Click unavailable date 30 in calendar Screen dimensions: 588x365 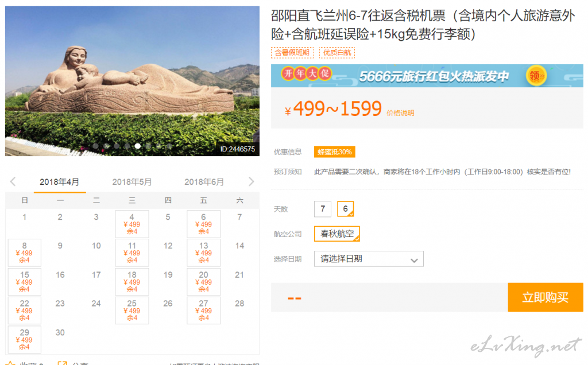(x=60, y=333)
